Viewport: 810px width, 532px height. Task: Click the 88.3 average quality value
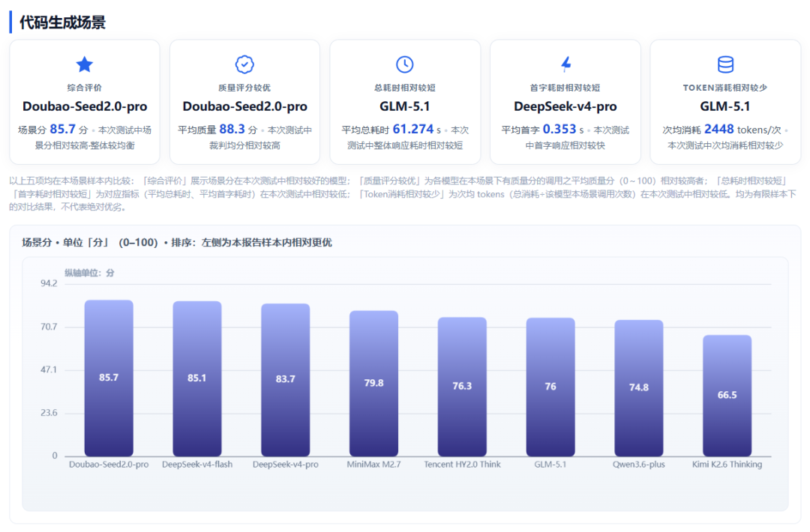pyautogui.click(x=232, y=129)
